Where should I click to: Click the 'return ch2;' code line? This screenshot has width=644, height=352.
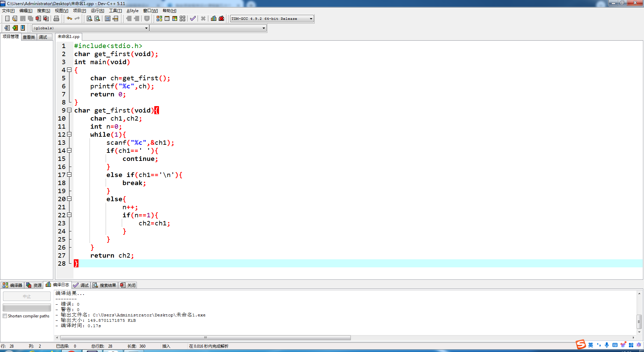coord(112,255)
